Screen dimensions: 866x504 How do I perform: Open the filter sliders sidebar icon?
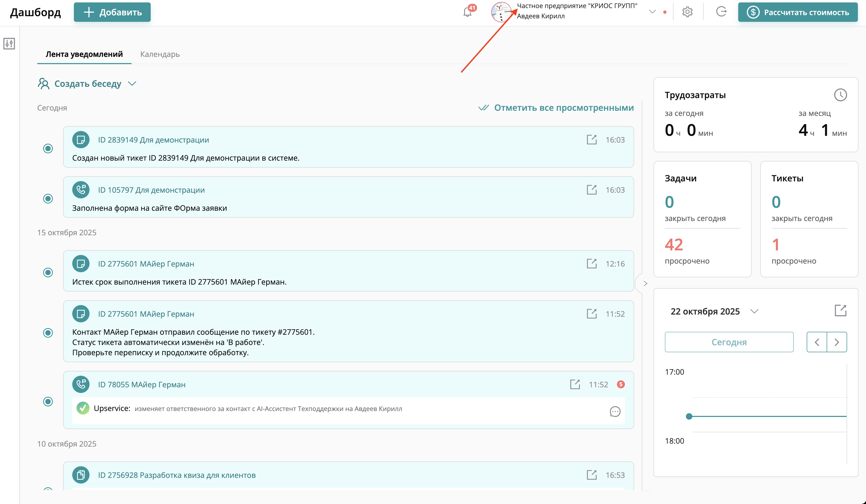9,44
